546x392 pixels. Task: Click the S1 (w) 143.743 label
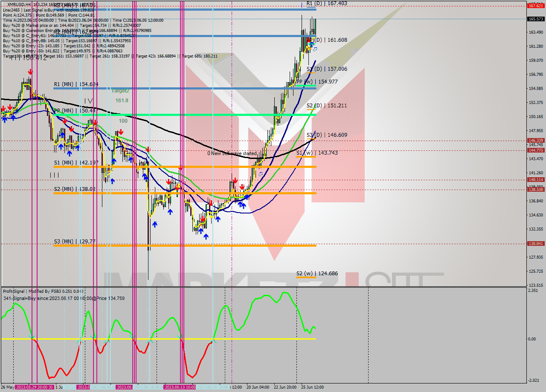pyautogui.click(x=317, y=153)
